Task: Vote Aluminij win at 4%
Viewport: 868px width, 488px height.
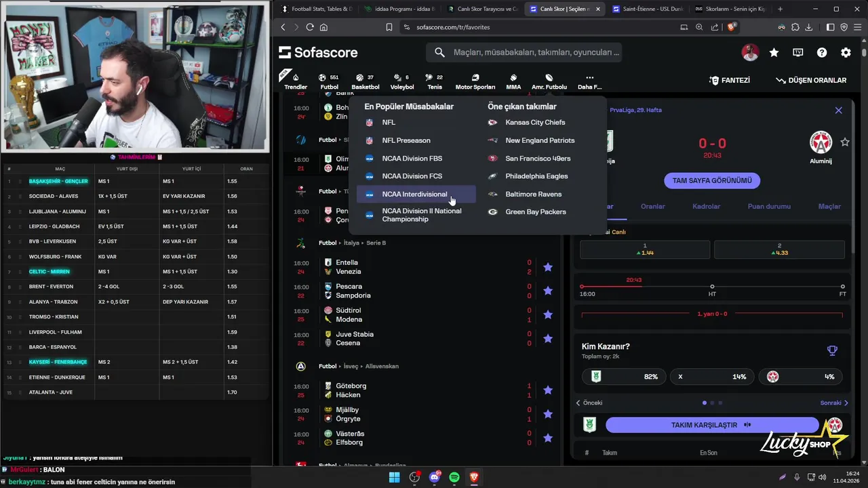Action: point(801,377)
